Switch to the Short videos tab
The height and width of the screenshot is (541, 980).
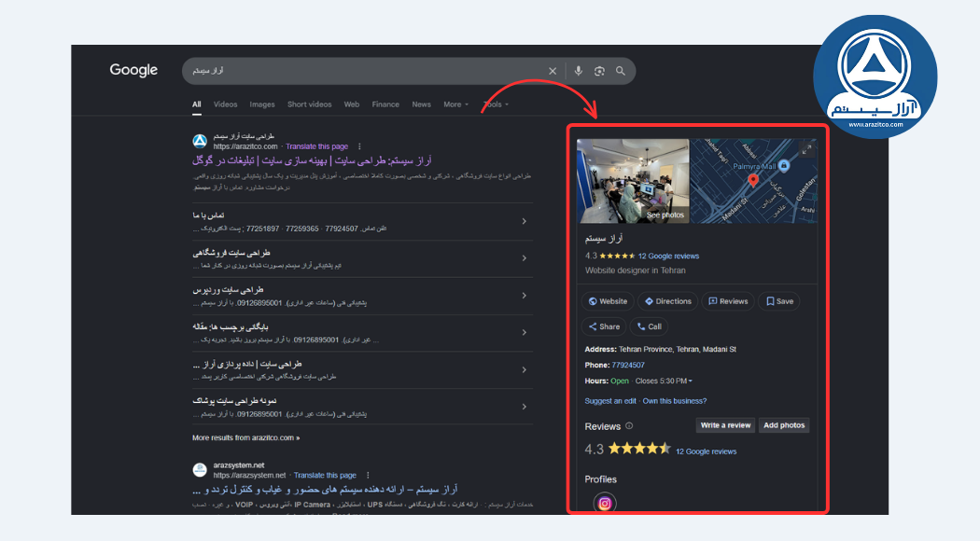click(309, 104)
